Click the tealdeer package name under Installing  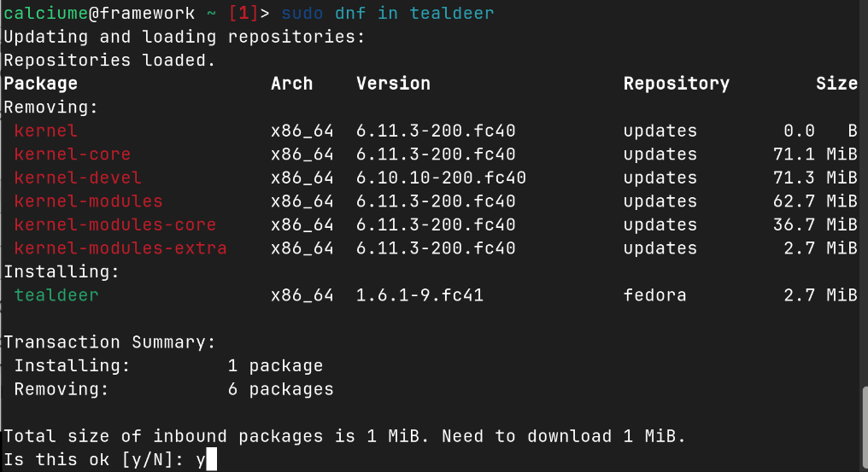pos(56,295)
